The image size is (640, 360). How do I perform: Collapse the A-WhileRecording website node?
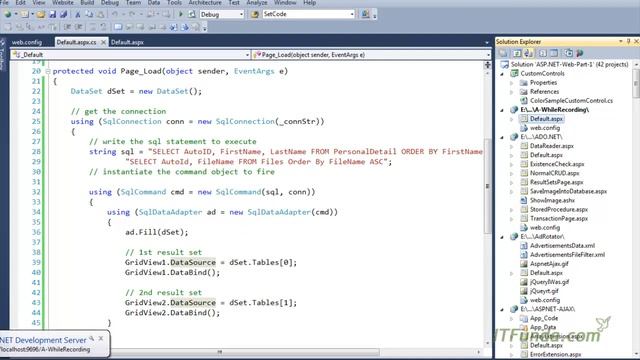tap(502, 110)
